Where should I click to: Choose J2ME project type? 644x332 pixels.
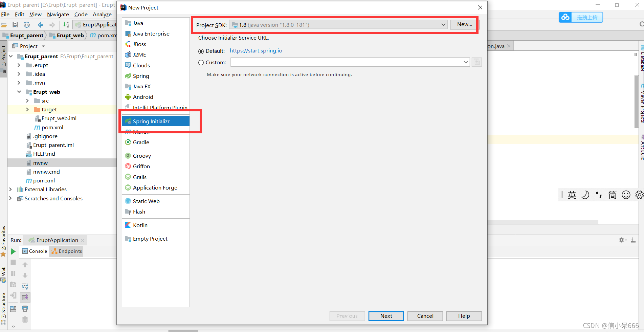pyautogui.click(x=155, y=54)
